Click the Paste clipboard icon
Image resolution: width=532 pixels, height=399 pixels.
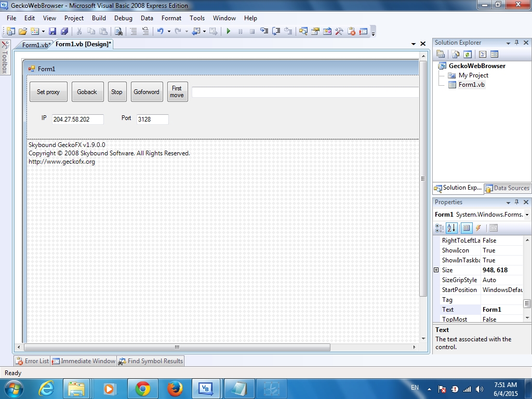click(103, 31)
